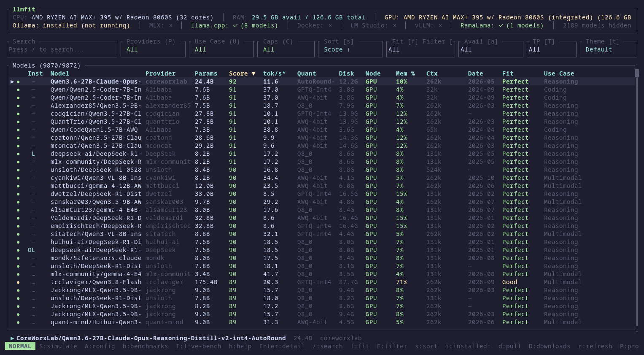Select the Qwen/CodeQwen1.5-7B-AWQ model row
Viewport: 644px width, 355px height.
click(323, 130)
